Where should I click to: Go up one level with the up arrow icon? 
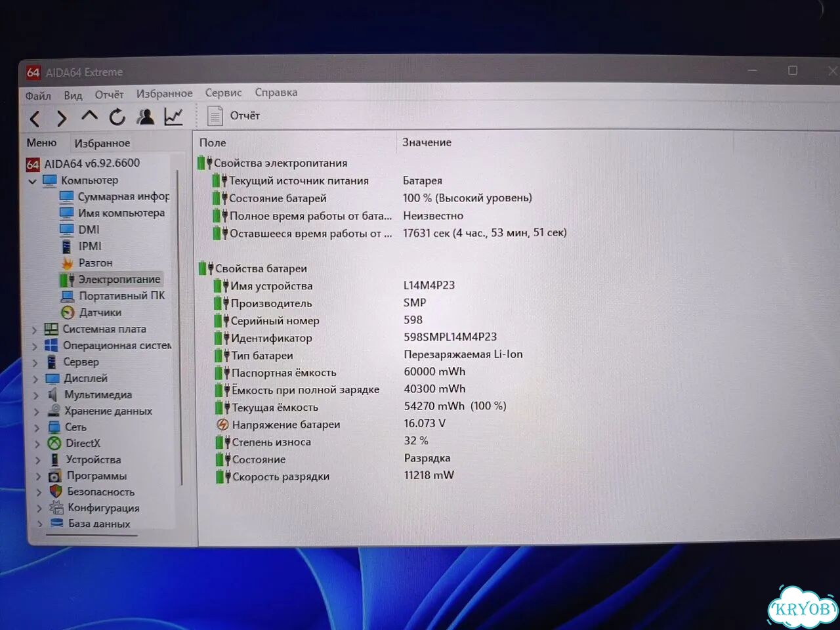tap(89, 117)
